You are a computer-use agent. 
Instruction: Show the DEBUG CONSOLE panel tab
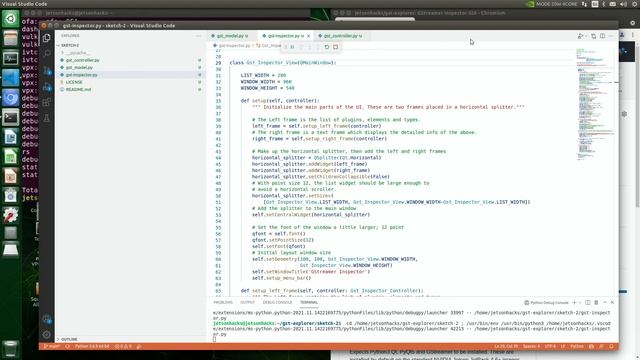[x=277, y=302]
